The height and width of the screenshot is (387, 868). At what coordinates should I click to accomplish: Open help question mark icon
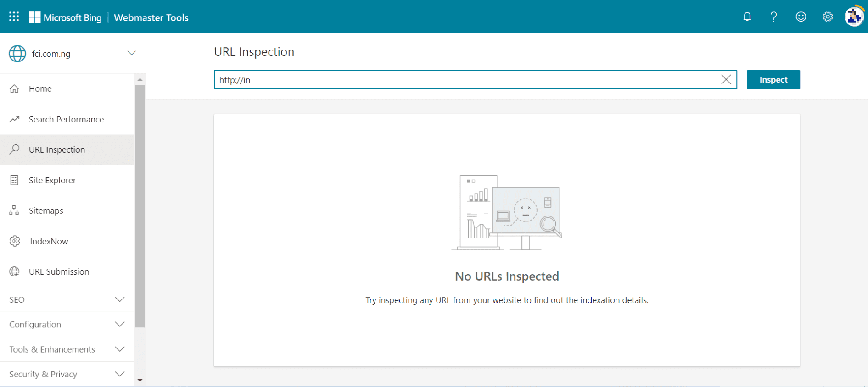[774, 17]
